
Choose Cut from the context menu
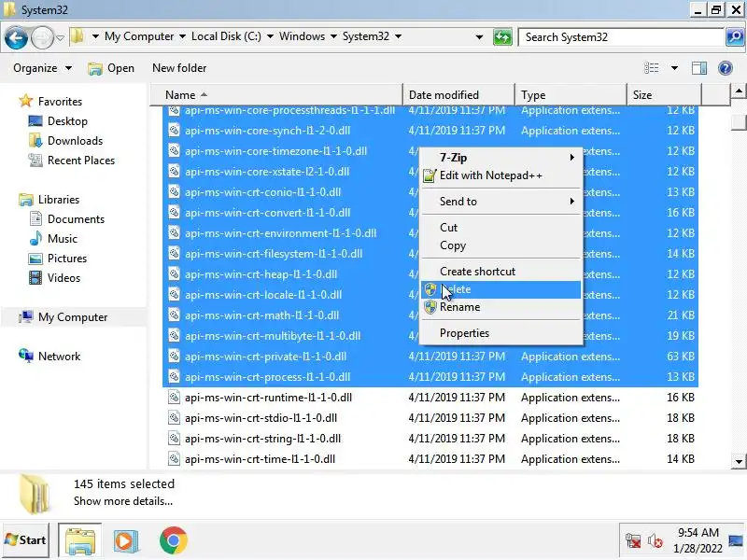[500, 228]
